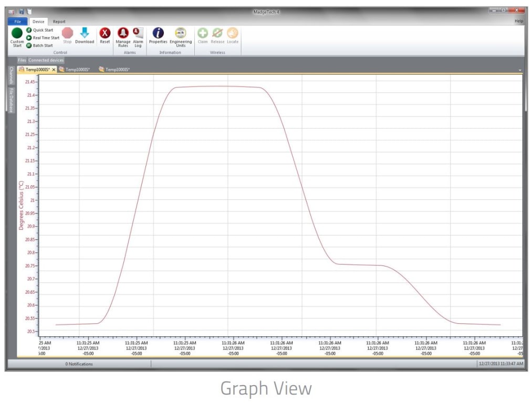The width and height of the screenshot is (532, 403).
Task: Select the Connected devices tab
Action: [47, 60]
